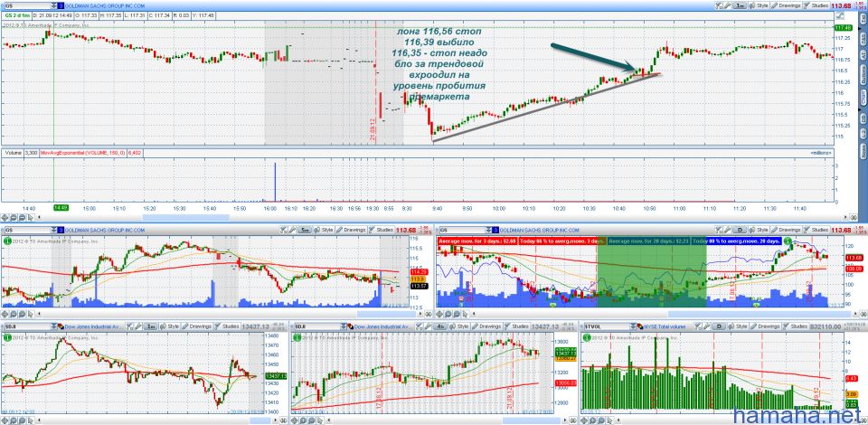868x425 pixels.
Task: Open the 5m timeframe selector
Action: [305, 229]
